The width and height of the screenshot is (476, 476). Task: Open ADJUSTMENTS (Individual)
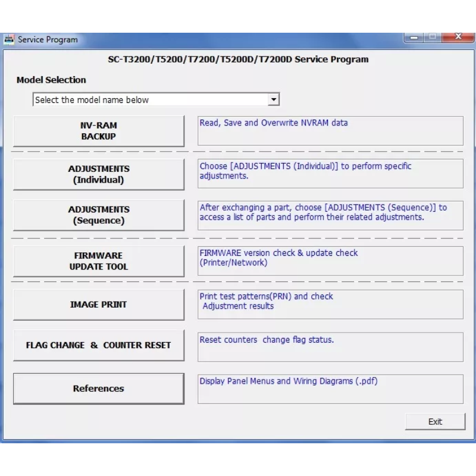coord(99,174)
